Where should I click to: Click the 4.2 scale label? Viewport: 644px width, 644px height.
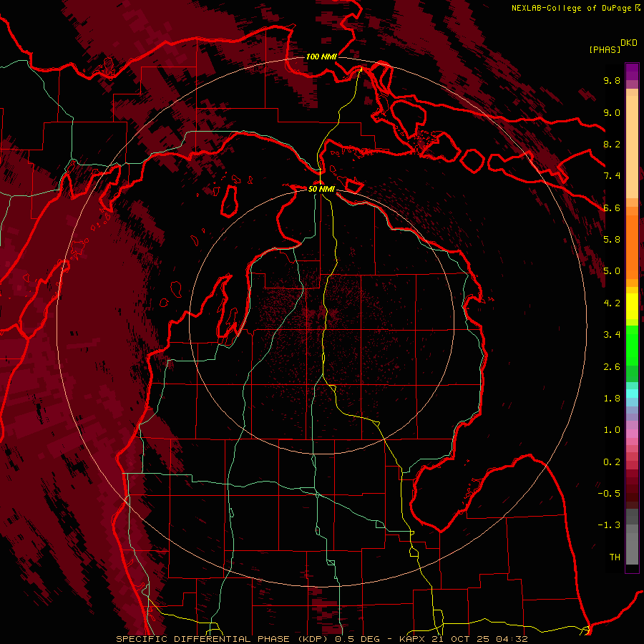[612, 303]
